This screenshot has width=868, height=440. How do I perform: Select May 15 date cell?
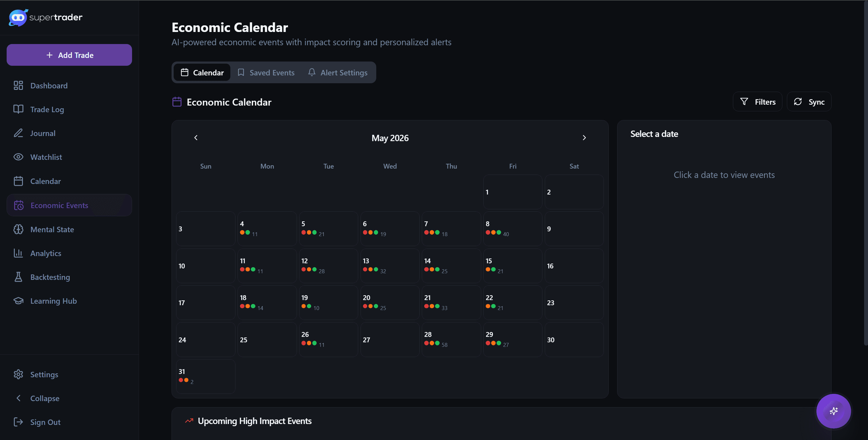click(x=513, y=266)
